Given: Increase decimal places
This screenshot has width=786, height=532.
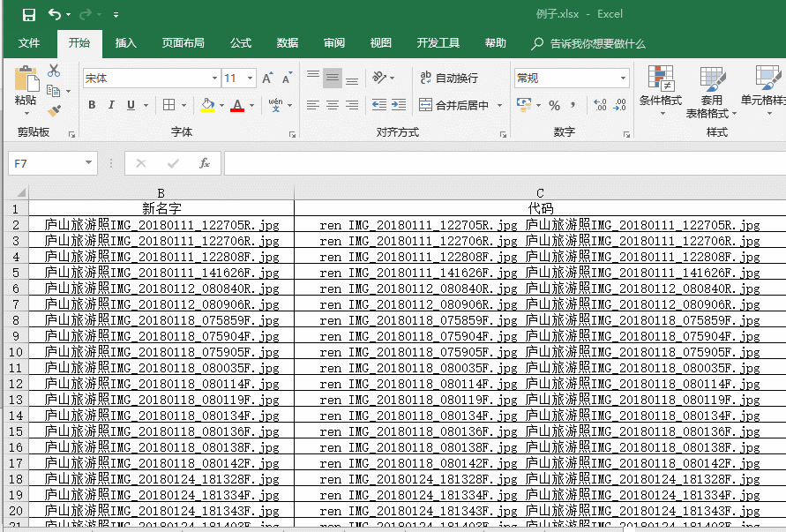Looking at the screenshot, I should [x=600, y=105].
